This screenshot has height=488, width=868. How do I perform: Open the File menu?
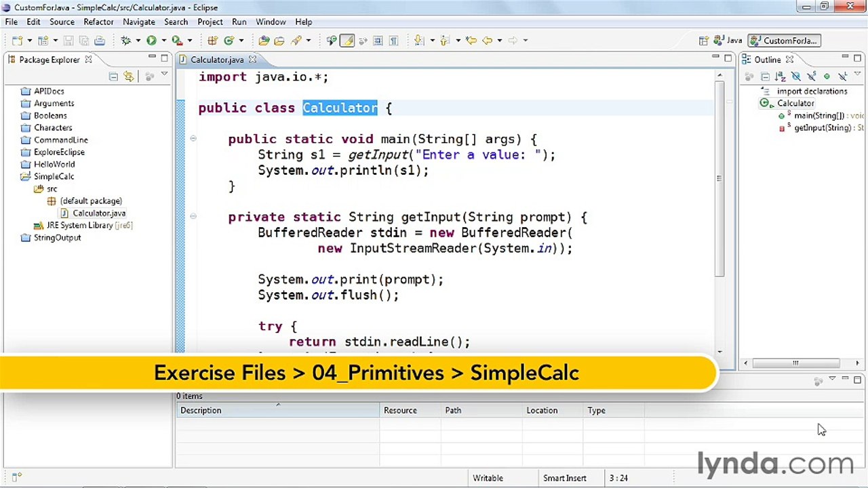[x=12, y=22]
